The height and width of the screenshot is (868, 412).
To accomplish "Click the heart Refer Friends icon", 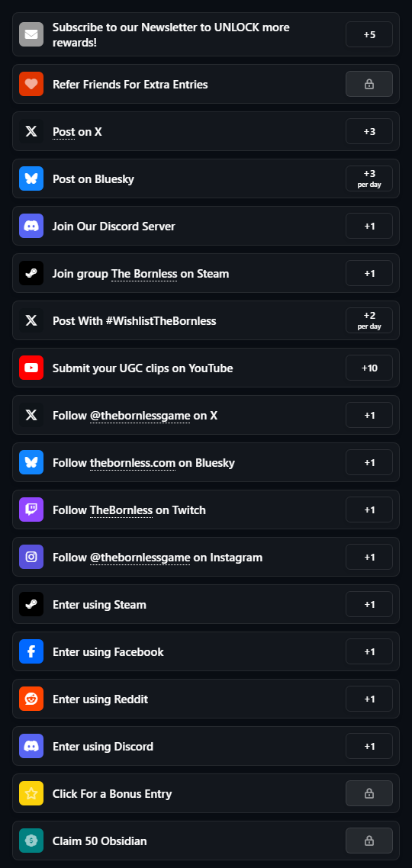I will [x=31, y=84].
